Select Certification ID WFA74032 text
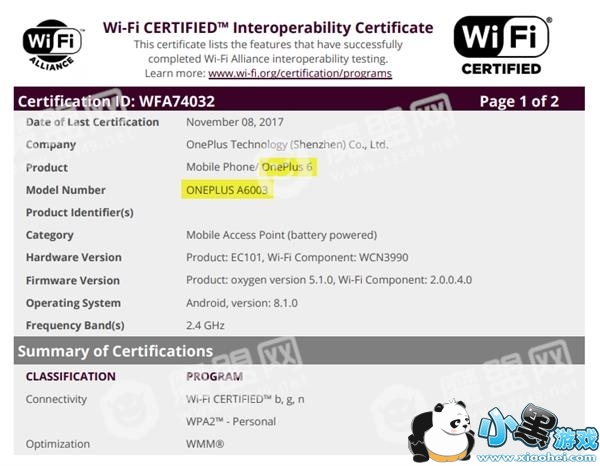This screenshot has width=600, height=466. [116, 101]
